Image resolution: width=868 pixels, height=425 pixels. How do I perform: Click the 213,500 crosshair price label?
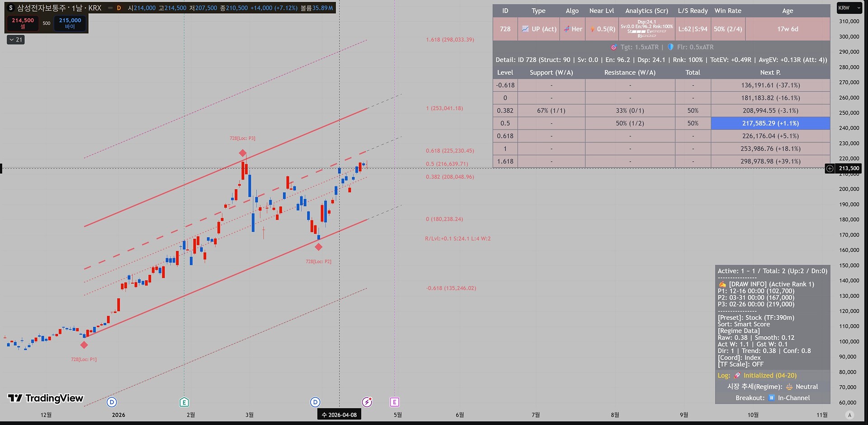coord(849,168)
